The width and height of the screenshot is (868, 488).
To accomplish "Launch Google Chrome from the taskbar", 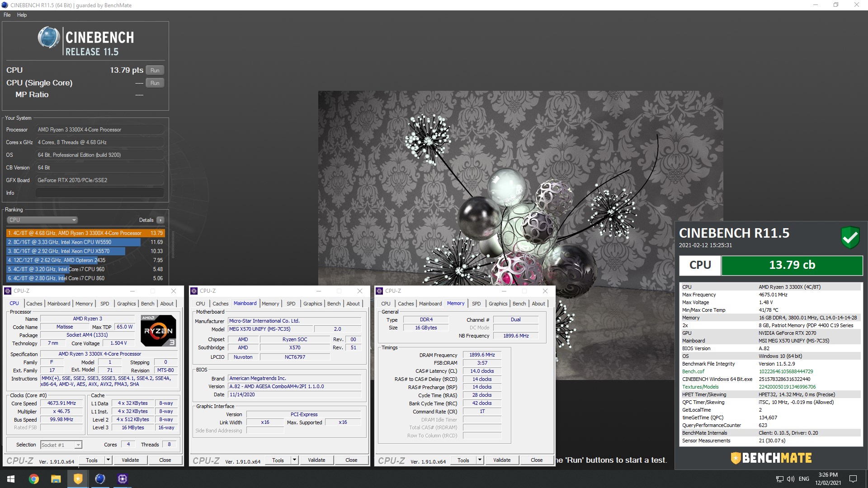I will [33, 479].
